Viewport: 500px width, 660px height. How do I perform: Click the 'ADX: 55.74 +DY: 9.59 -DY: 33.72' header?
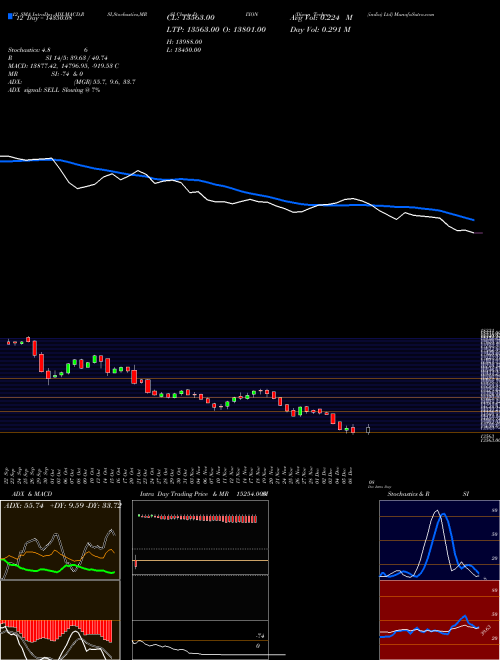coord(62,505)
